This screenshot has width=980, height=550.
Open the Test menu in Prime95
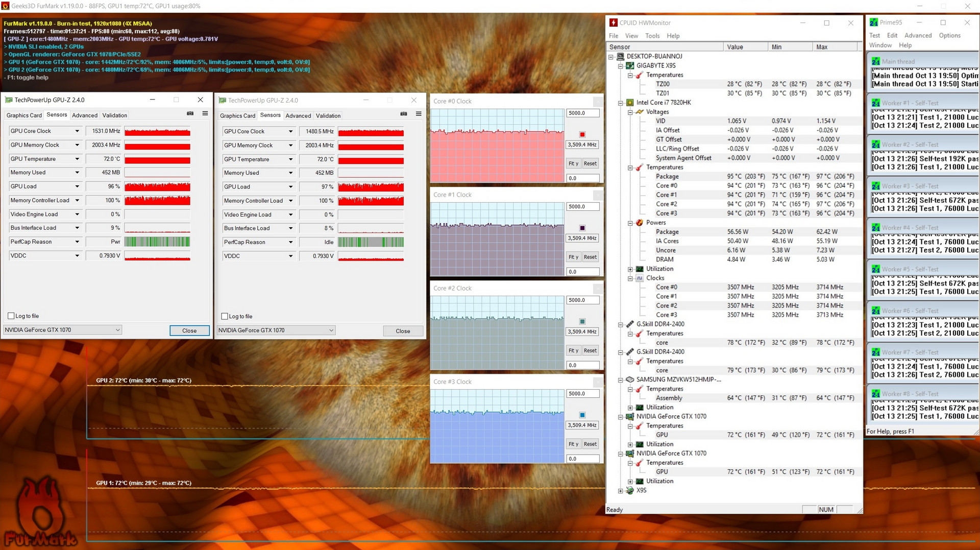pos(874,35)
